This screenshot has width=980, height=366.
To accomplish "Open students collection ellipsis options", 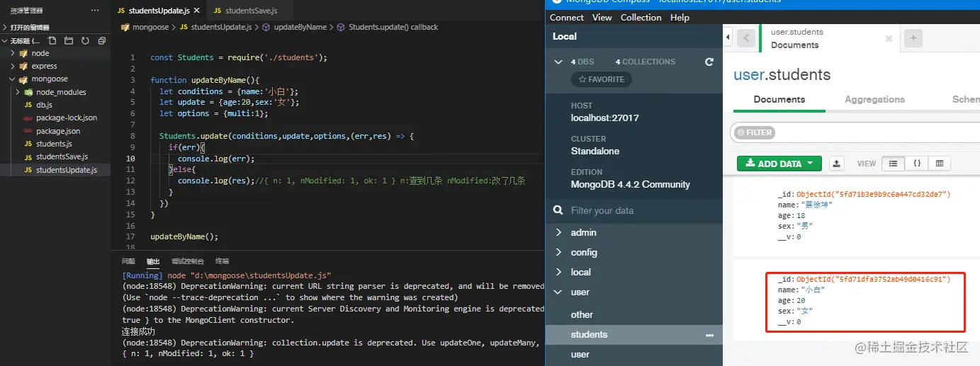I will [x=709, y=335].
